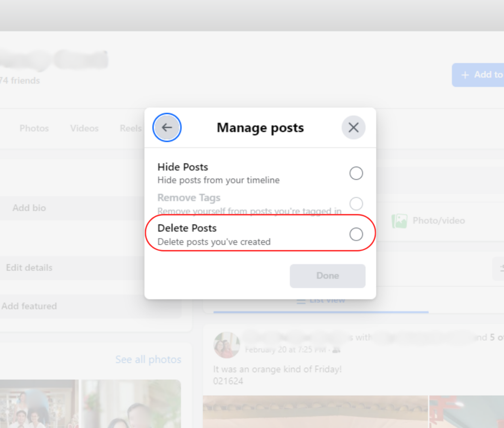Click Add featured on the profile
504x428 pixels.
pos(29,306)
